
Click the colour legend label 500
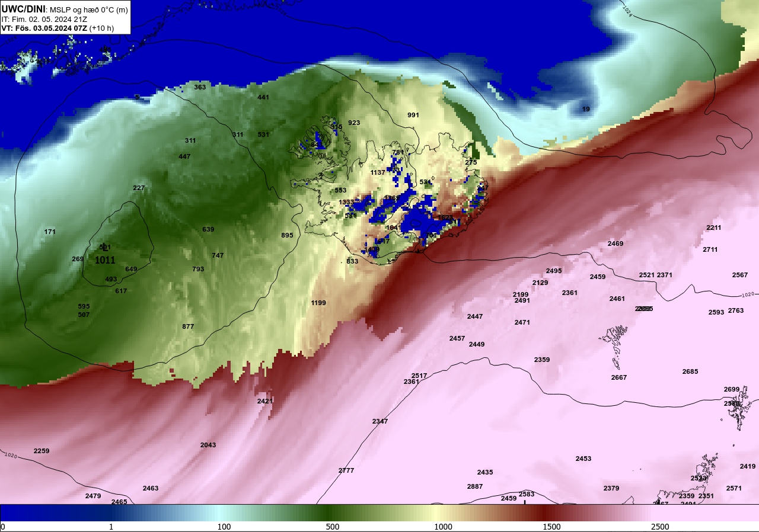333,527
